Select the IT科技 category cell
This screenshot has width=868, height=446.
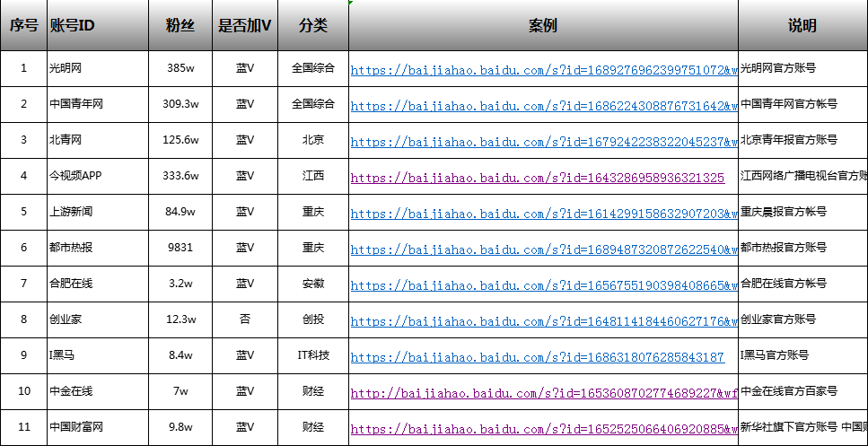click(x=313, y=355)
